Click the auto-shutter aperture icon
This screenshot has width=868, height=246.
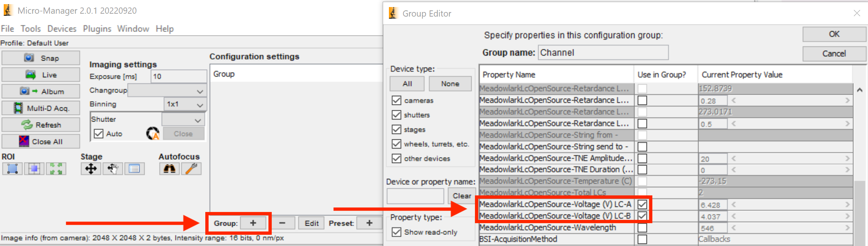tap(153, 134)
